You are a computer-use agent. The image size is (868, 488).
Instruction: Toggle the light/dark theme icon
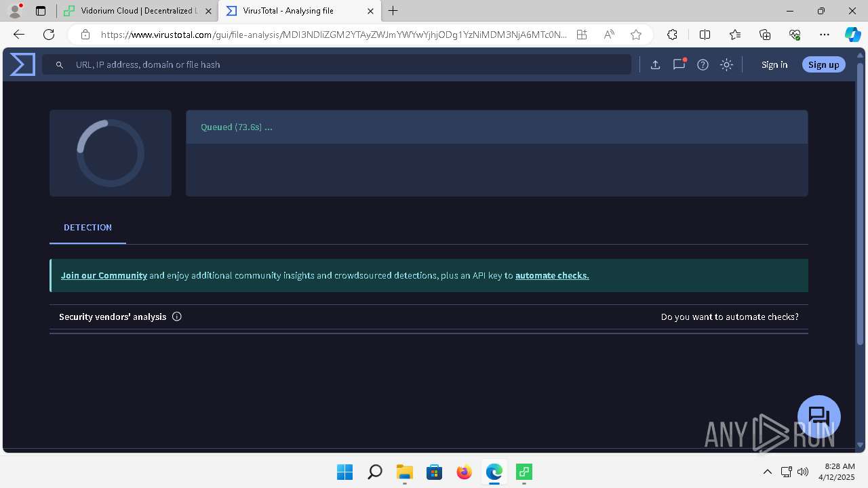pyautogui.click(x=726, y=64)
